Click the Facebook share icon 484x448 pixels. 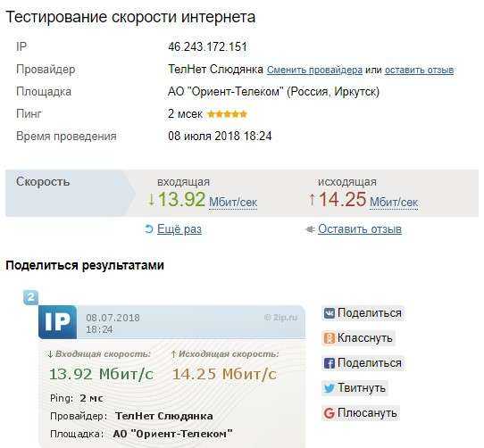click(x=329, y=363)
